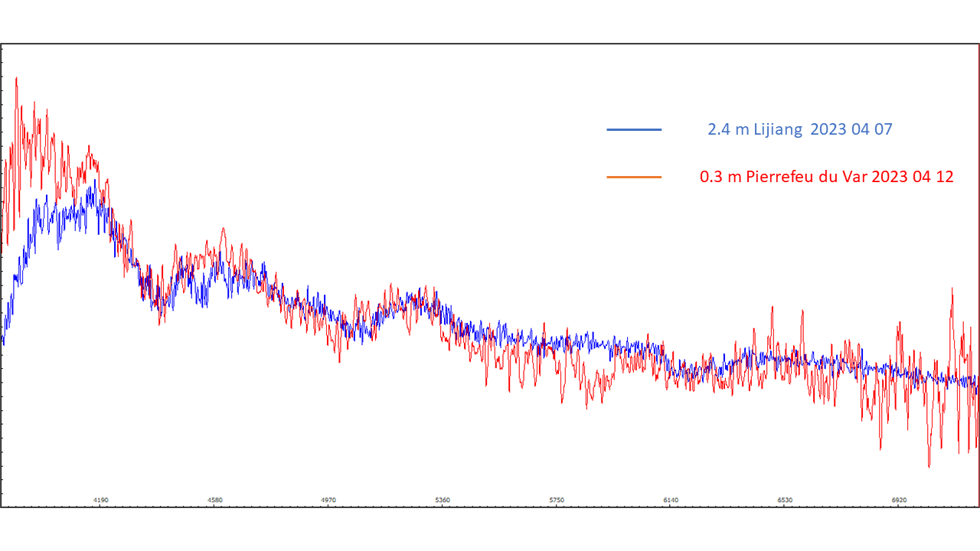Pick the tallest red peak at far left
The image size is (980, 551).
click(16, 78)
